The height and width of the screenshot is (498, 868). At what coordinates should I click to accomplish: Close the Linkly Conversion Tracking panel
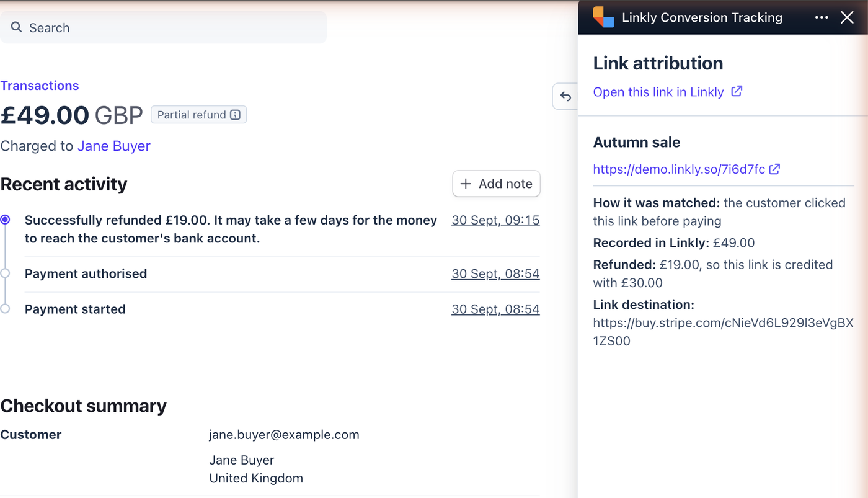tap(847, 17)
